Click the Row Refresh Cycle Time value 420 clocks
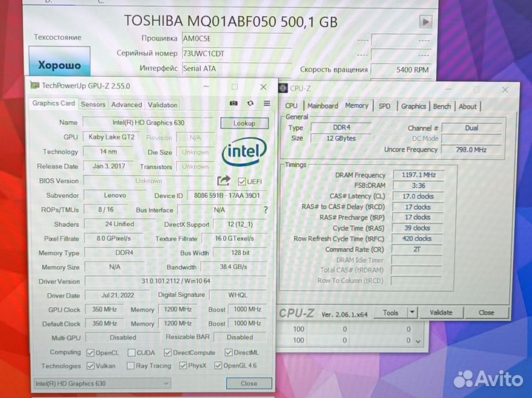The width and height of the screenshot is (532, 398). [417, 239]
